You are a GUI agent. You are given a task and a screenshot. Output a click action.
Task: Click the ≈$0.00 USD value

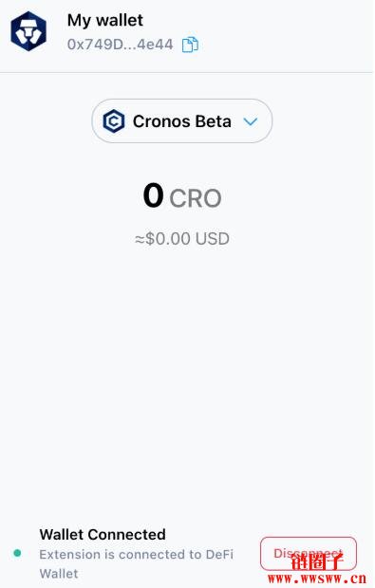coord(182,238)
